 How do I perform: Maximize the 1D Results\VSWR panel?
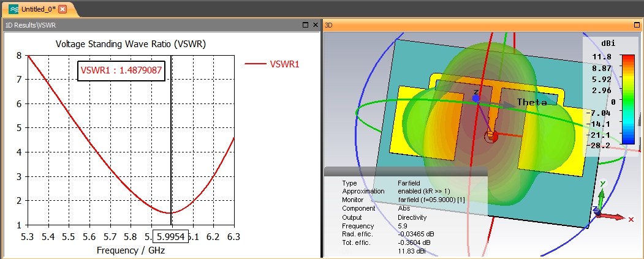click(x=305, y=25)
